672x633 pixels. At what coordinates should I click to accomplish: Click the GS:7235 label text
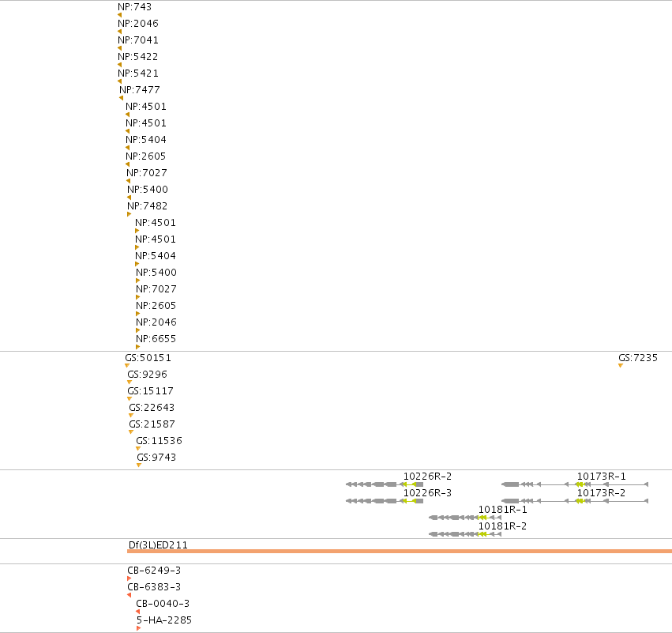(x=638, y=358)
